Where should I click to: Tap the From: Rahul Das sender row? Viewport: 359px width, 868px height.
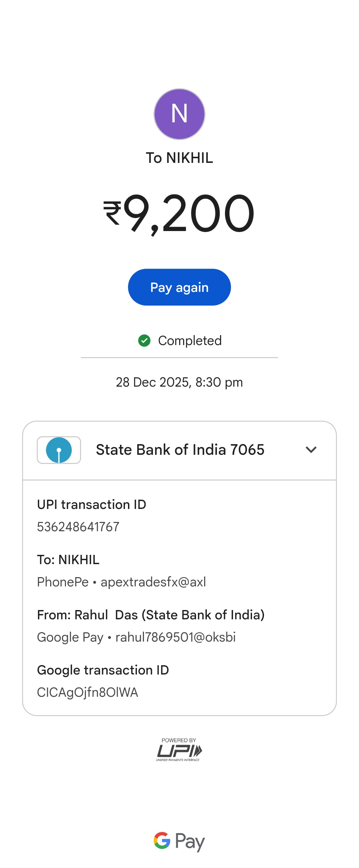(x=151, y=615)
